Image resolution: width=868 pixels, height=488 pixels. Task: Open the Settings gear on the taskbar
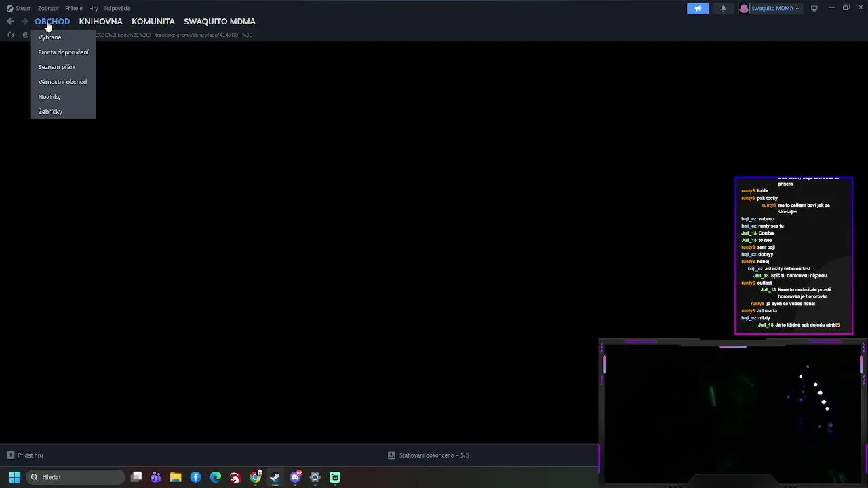tap(315, 477)
